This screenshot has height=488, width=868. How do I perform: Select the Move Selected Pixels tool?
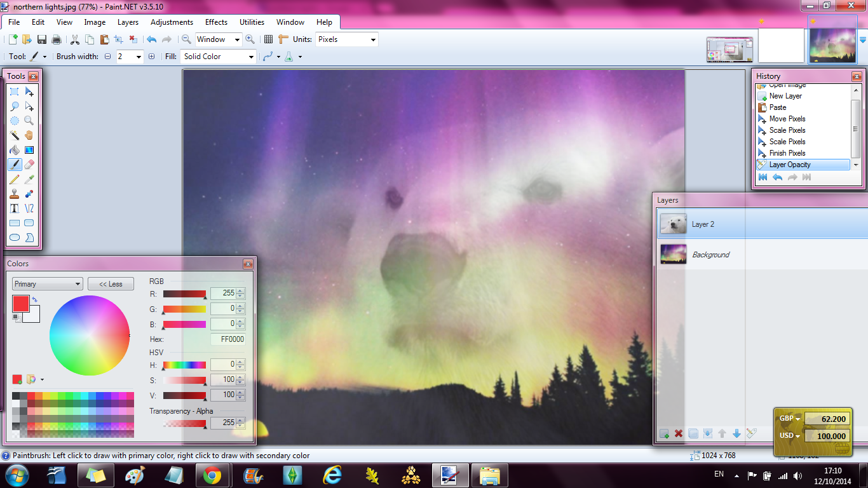(29, 91)
